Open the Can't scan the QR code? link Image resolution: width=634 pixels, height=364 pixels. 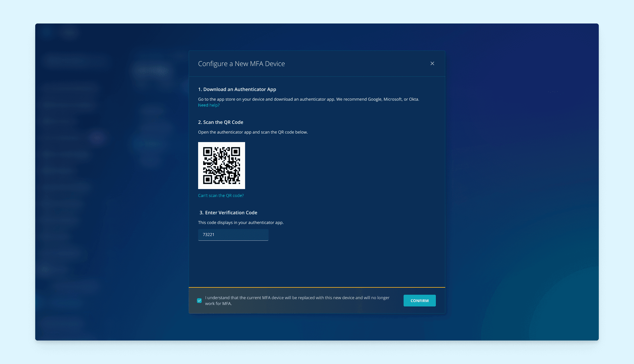tap(221, 196)
